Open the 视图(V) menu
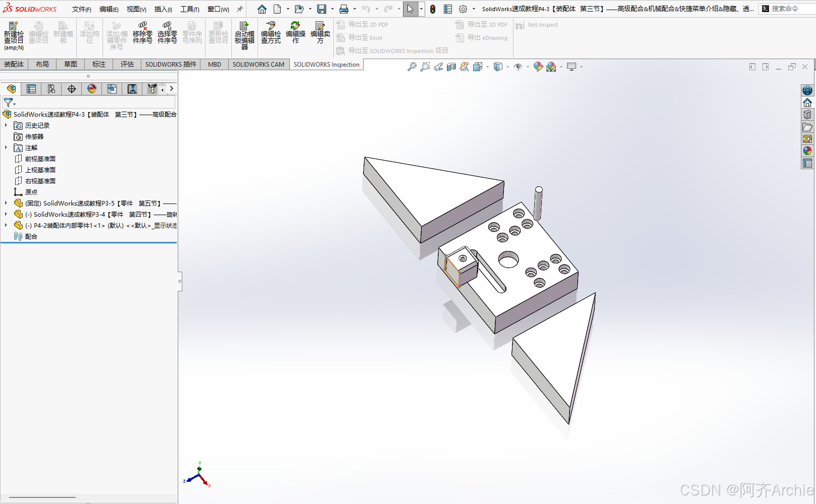Viewport: 816px width, 504px height. pyautogui.click(x=136, y=9)
